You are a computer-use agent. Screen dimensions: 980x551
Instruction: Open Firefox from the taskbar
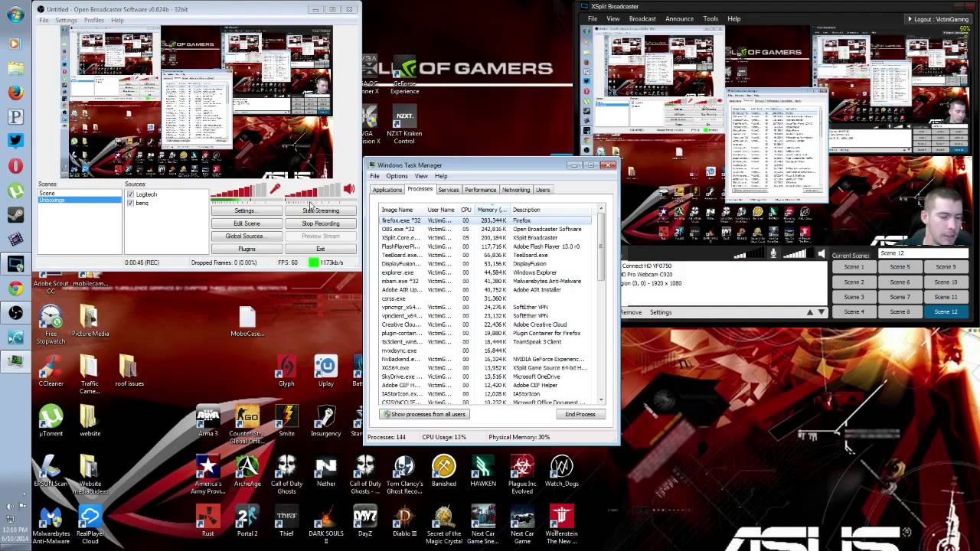coord(15,93)
